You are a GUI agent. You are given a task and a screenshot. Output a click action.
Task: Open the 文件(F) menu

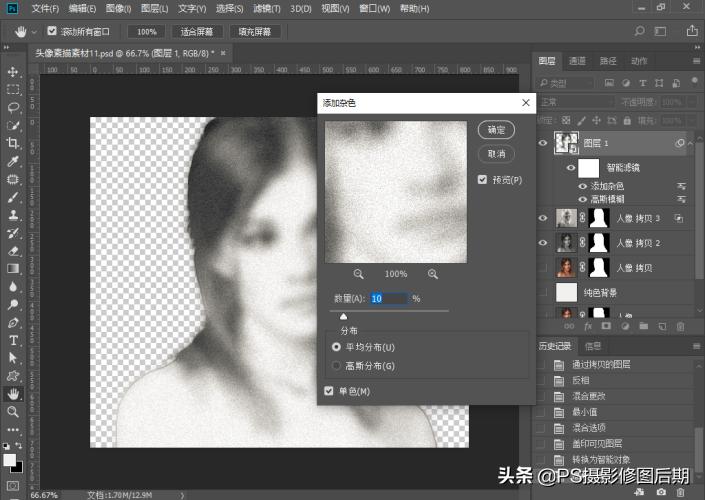[45, 9]
